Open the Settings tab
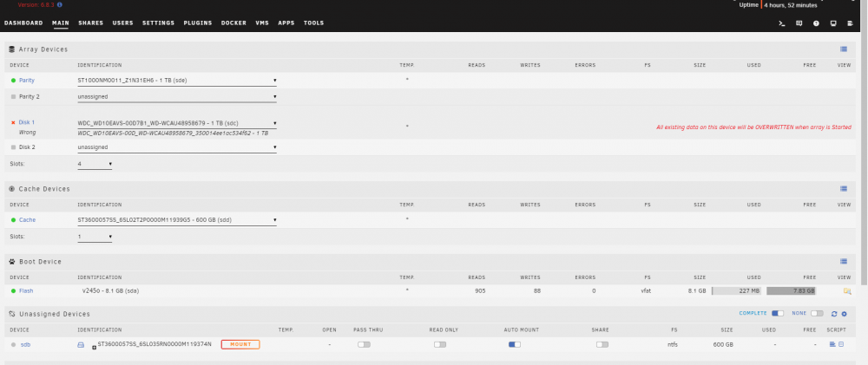The image size is (868, 365). (158, 23)
